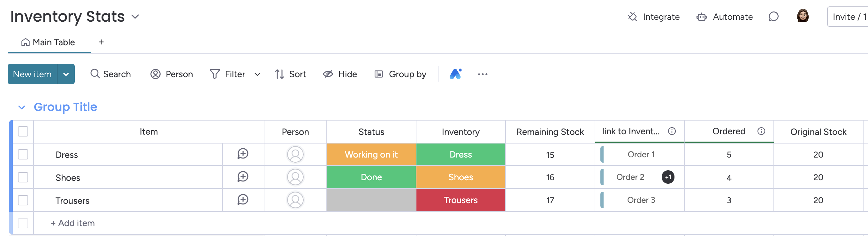This screenshot has width=868, height=236.
Task: Click the user profile avatar
Action: click(803, 16)
